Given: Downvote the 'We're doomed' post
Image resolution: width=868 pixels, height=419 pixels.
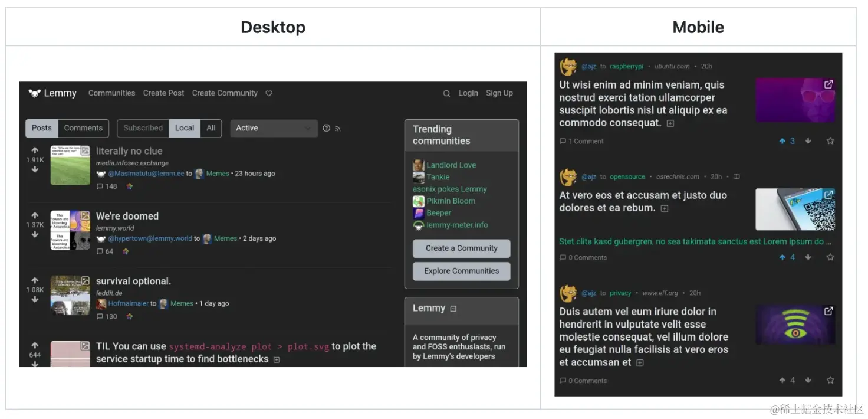Looking at the screenshot, I should click(35, 234).
